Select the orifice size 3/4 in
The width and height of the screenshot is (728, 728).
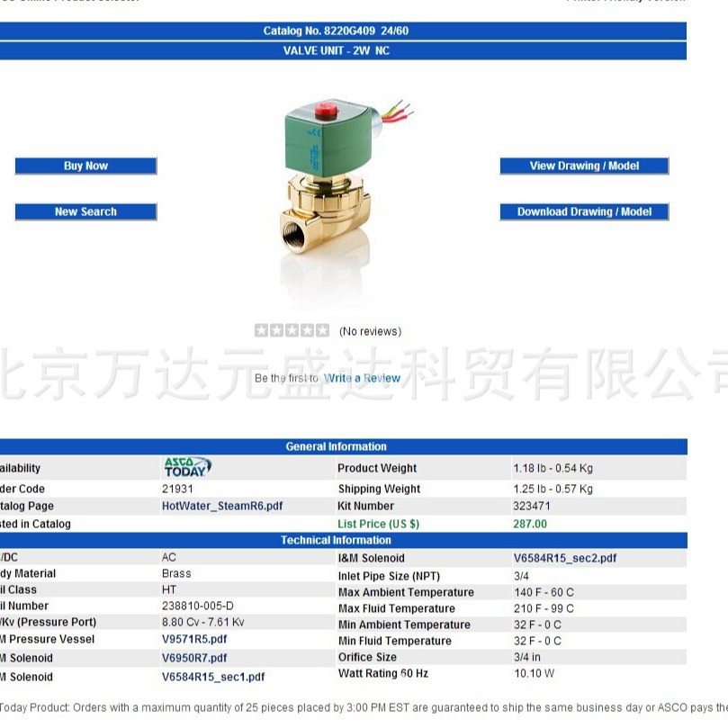coord(527,658)
